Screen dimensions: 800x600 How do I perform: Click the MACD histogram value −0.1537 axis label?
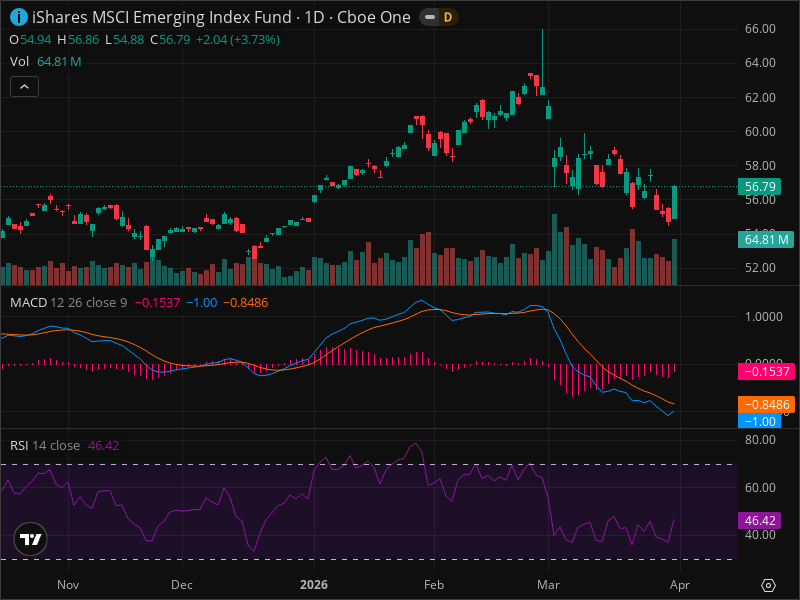tap(766, 371)
